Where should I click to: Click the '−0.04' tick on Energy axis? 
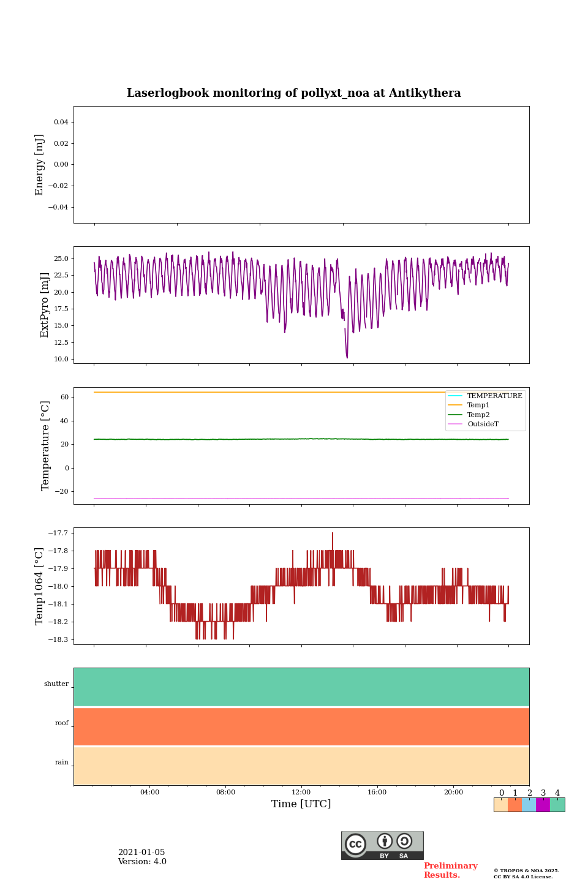[59, 207]
